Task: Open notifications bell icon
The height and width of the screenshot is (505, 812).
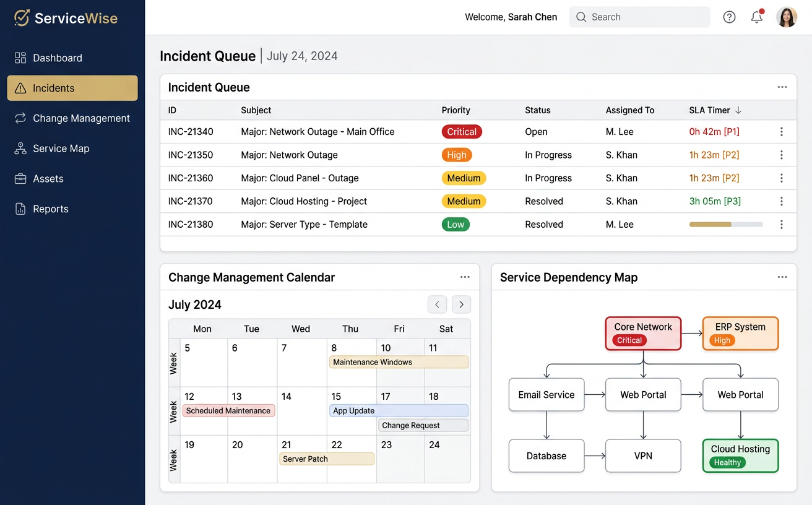Action: pos(757,17)
